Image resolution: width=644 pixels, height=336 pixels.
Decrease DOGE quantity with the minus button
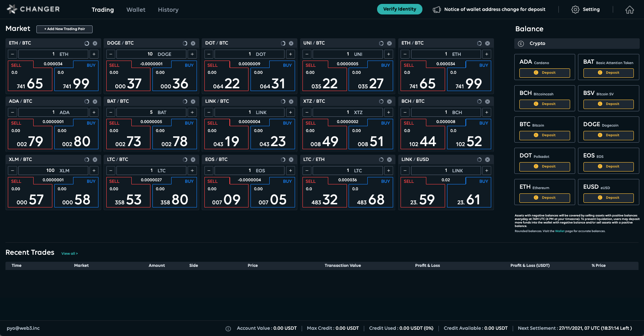point(111,54)
